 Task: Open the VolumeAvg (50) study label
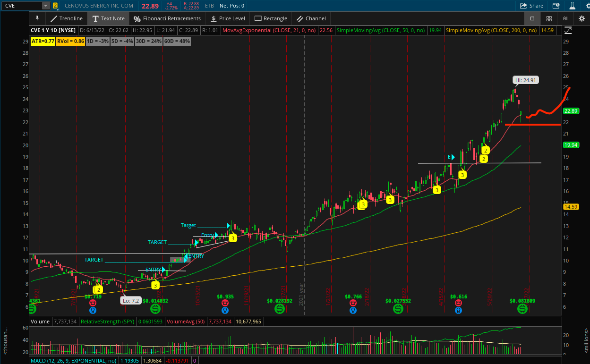point(187,322)
